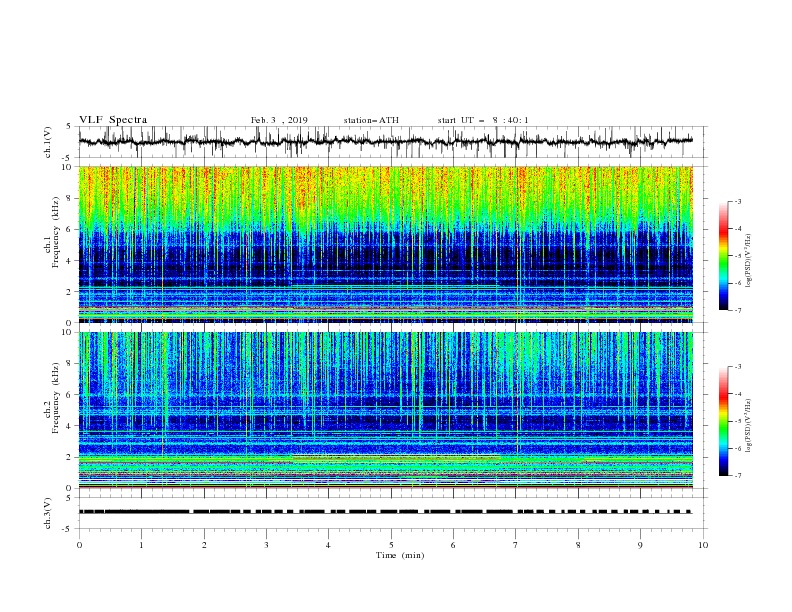Click the "8" kHz tick of the ch.1 spectrogram
This screenshot has width=792, height=612.
pos(69,198)
